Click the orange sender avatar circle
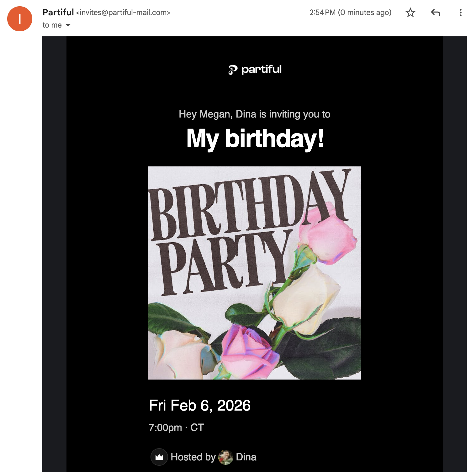 (20, 19)
